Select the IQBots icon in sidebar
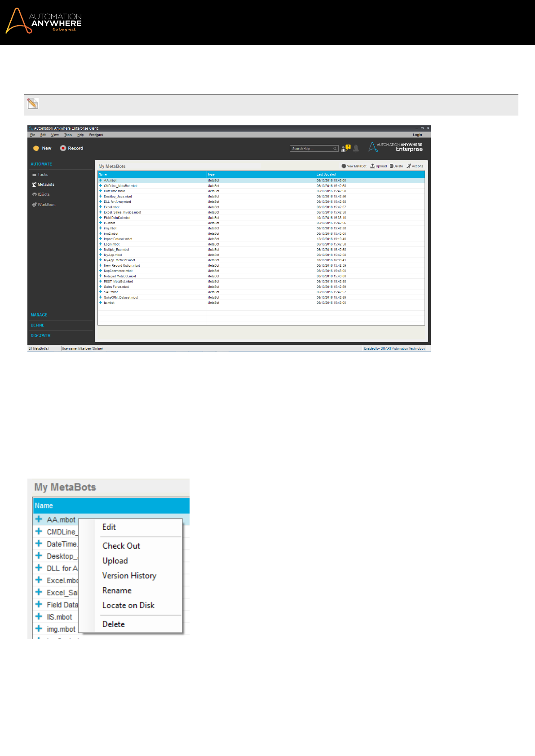This screenshot has width=535, height=756. [x=34, y=194]
